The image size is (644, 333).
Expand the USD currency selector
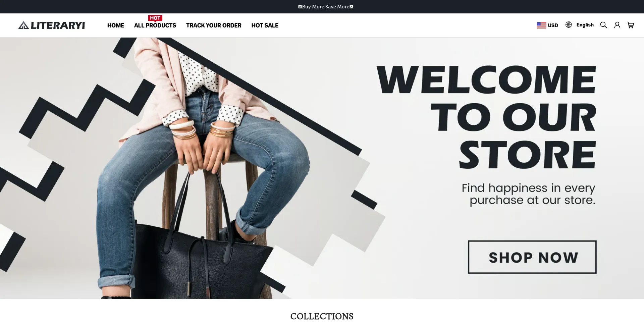point(547,25)
